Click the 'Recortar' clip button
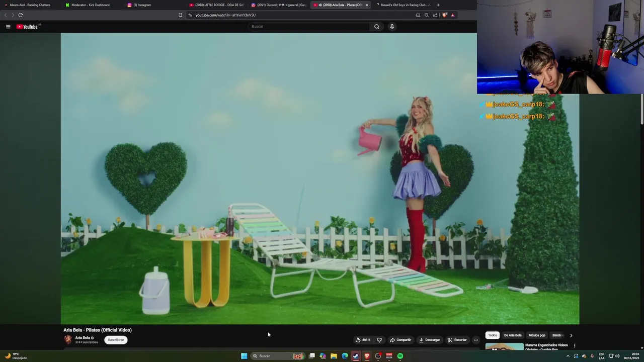This screenshot has height=362, width=644. pyautogui.click(x=457, y=340)
